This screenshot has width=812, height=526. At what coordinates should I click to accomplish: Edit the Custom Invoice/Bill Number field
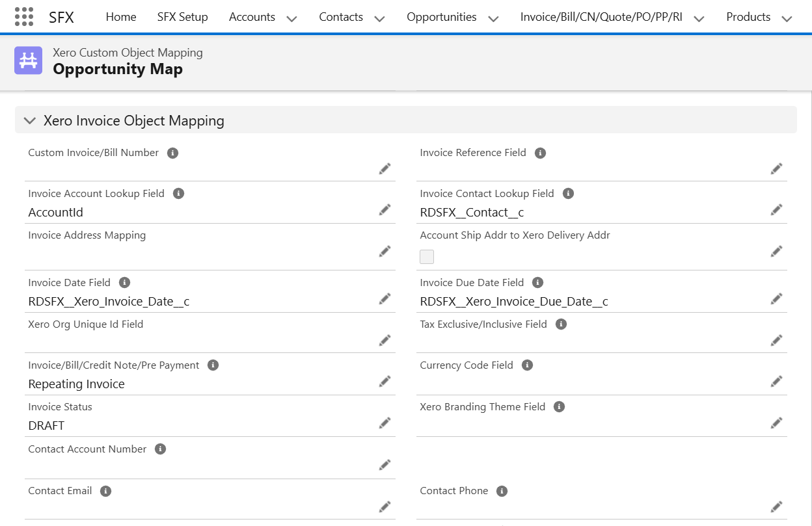tap(385, 169)
